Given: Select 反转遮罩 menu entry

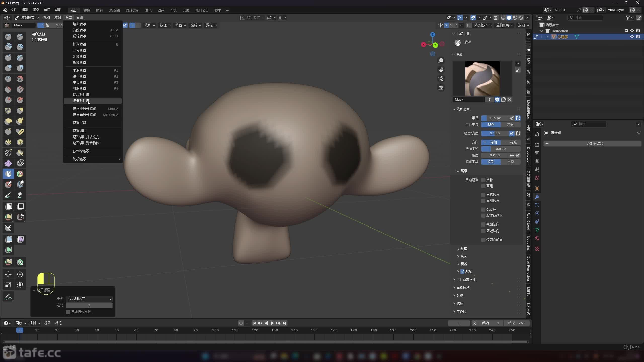Looking at the screenshot, I should [79, 36].
